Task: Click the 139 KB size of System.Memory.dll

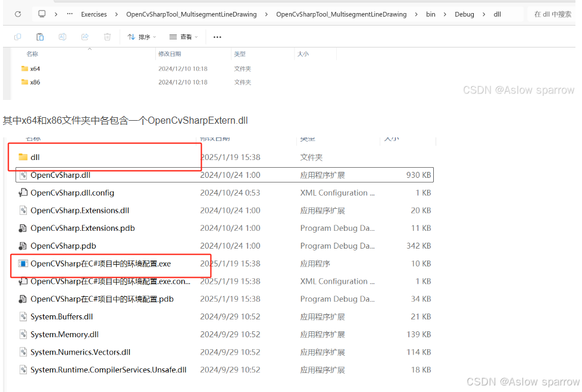Action: click(419, 334)
